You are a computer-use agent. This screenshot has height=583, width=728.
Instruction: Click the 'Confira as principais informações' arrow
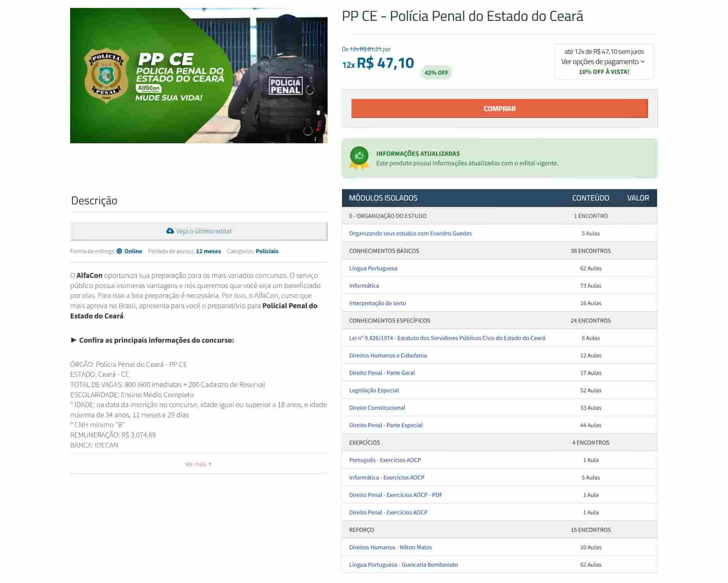74,340
